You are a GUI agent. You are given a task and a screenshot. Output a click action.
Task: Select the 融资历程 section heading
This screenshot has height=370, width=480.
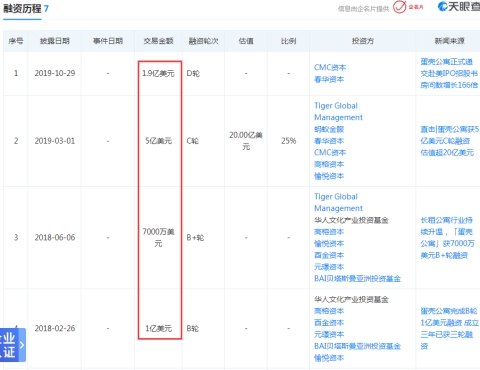pos(22,8)
